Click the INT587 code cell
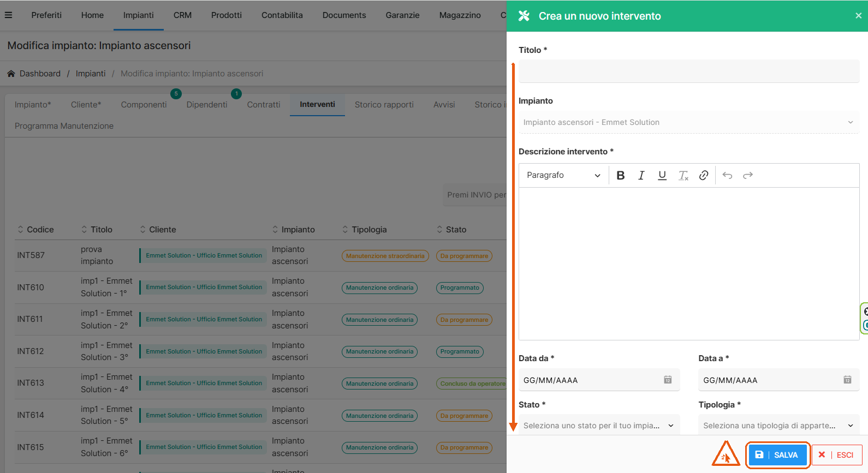The image size is (868, 473). (31, 255)
